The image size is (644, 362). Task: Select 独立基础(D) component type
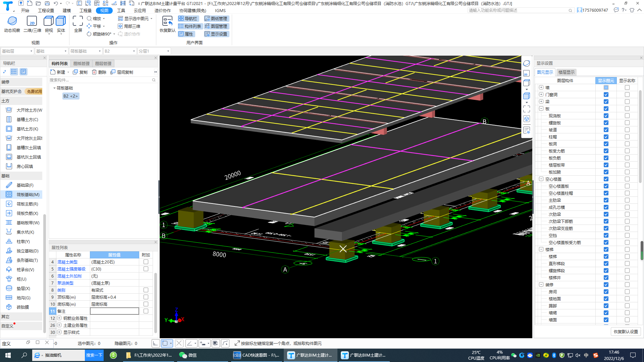(23, 251)
